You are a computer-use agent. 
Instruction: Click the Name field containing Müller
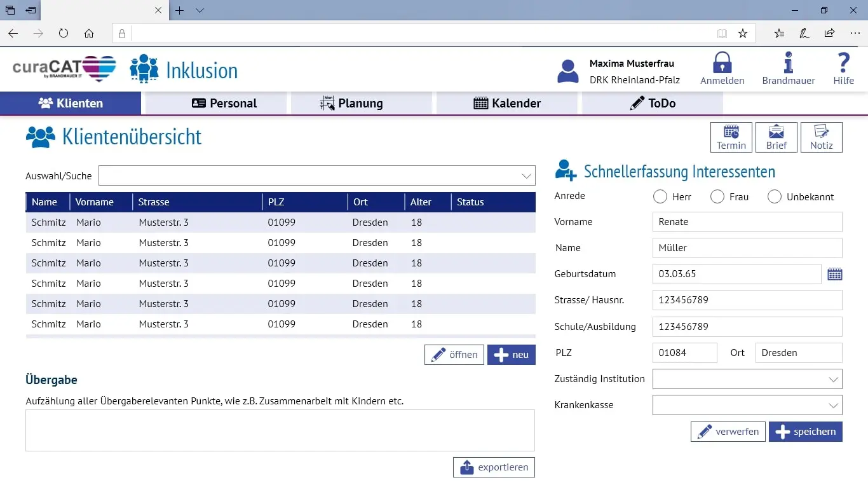747,248
